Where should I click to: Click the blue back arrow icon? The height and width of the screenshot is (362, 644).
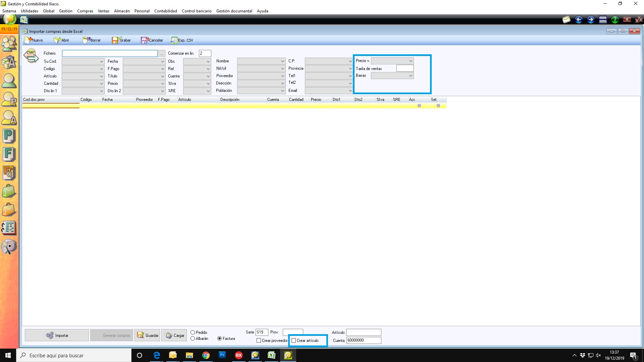coord(579,20)
